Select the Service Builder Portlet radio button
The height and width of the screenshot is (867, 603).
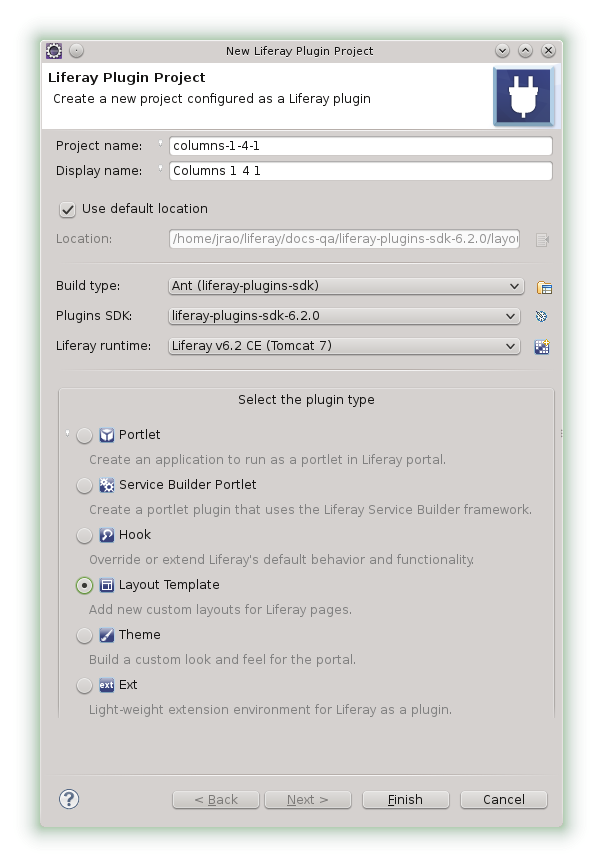[84, 485]
